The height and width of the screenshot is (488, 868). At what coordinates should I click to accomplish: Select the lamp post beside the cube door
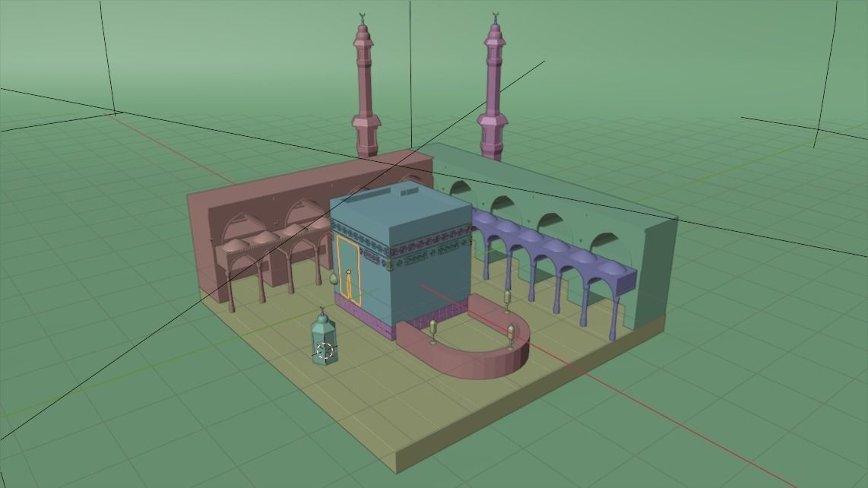(x=333, y=279)
